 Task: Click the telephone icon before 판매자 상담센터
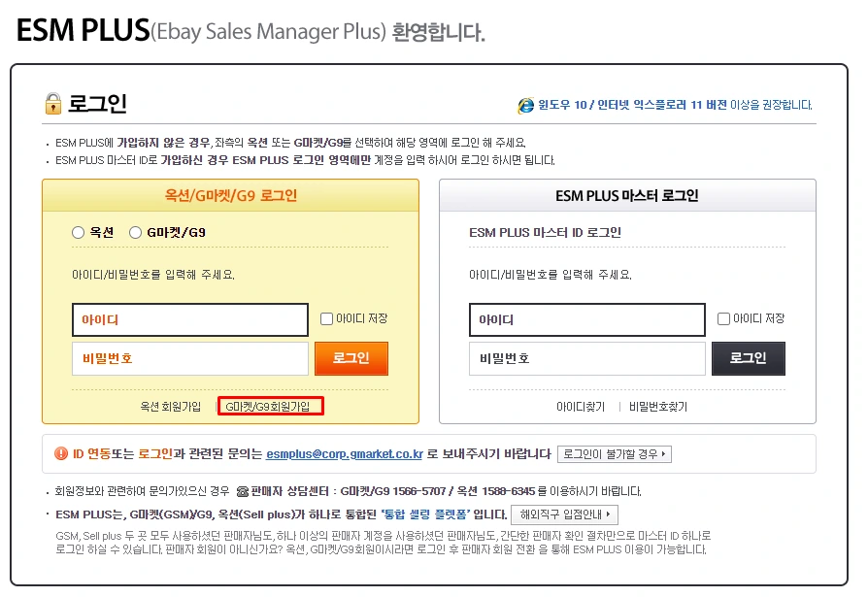pyautogui.click(x=242, y=491)
